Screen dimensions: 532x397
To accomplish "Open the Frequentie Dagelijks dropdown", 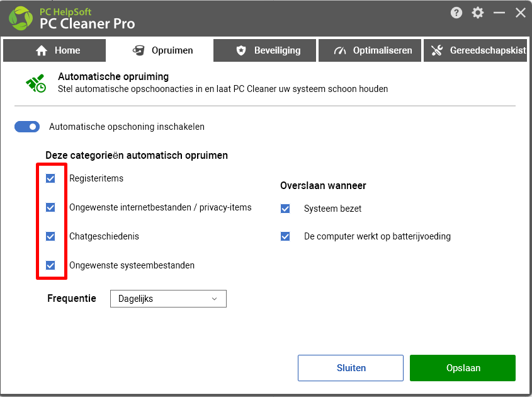I will click(x=168, y=299).
